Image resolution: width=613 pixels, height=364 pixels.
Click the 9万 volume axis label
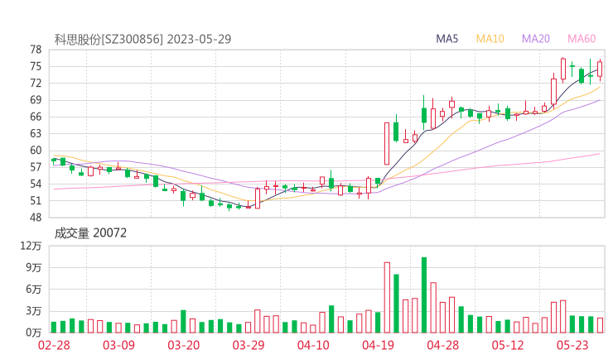tap(34, 267)
